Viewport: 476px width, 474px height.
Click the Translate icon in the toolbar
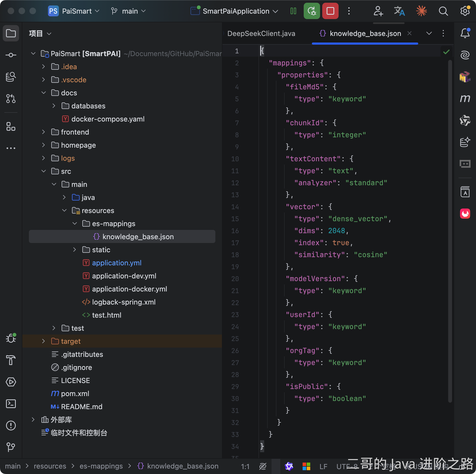coord(399,11)
